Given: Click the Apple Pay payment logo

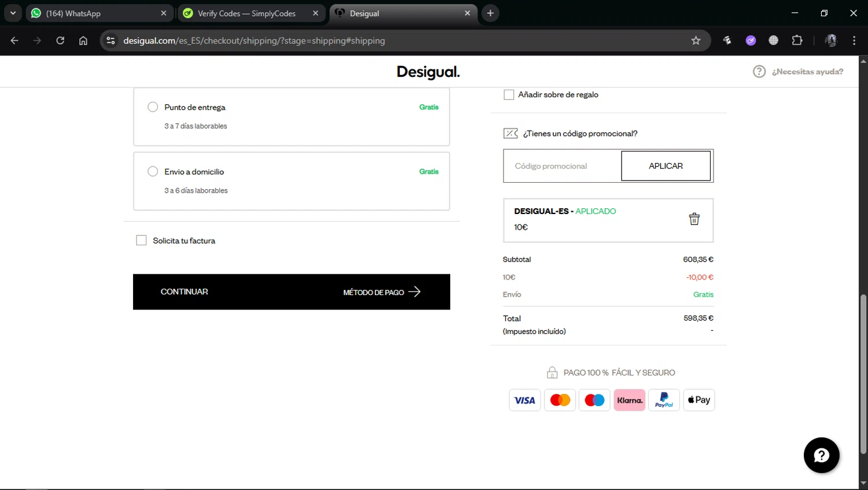Looking at the screenshot, I should (x=699, y=400).
